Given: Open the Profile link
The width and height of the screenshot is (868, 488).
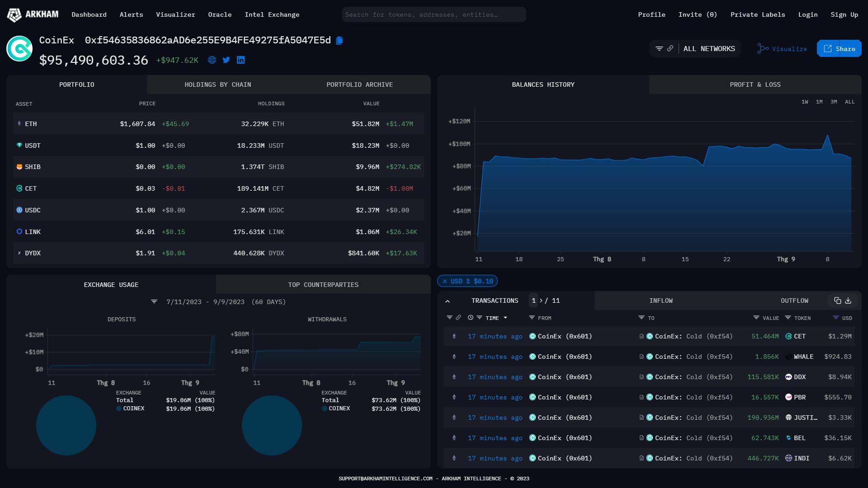Looking at the screenshot, I should [651, 15].
